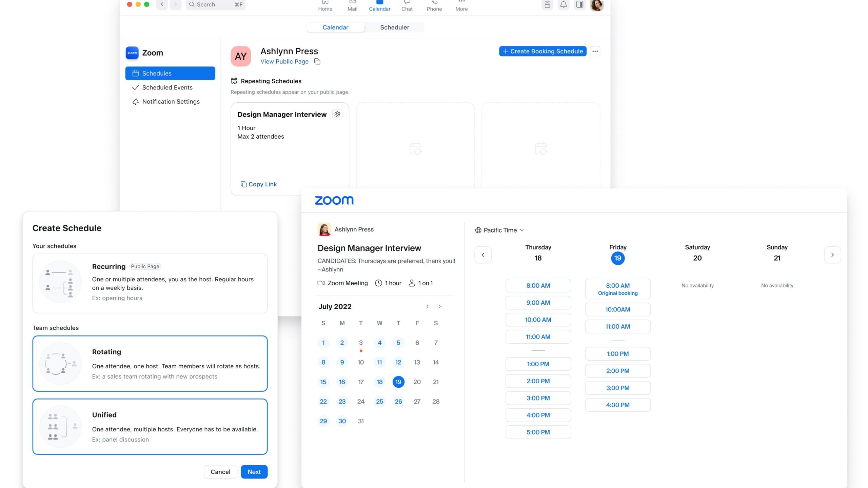
Task: Select the 9:00 AM Thursday time slot
Action: (538, 303)
